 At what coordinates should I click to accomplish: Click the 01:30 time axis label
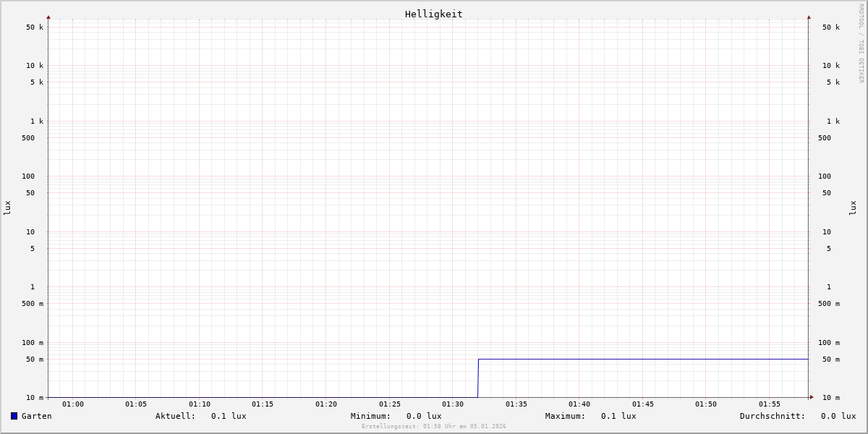(453, 404)
